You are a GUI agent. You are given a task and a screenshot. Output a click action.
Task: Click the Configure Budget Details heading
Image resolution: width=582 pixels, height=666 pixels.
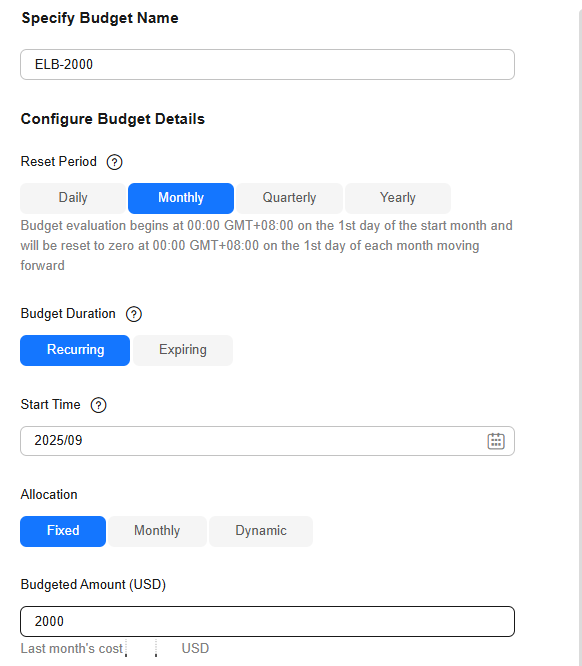(113, 119)
